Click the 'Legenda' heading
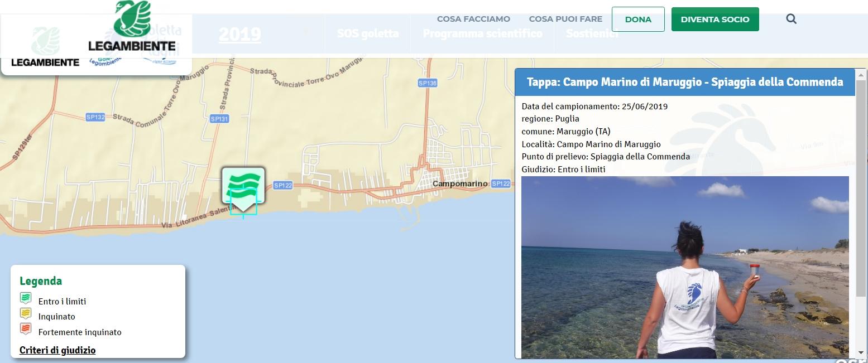 pyautogui.click(x=41, y=281)
